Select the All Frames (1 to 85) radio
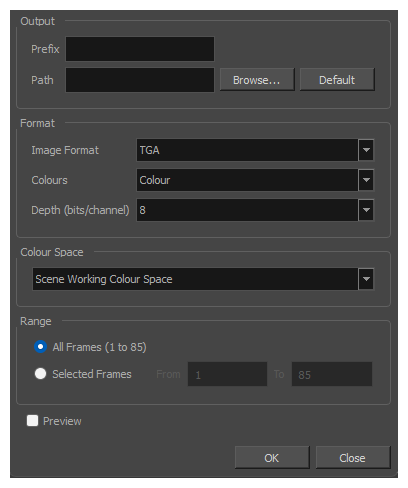This screenshot has width=408, height=488. pos(40,347)
